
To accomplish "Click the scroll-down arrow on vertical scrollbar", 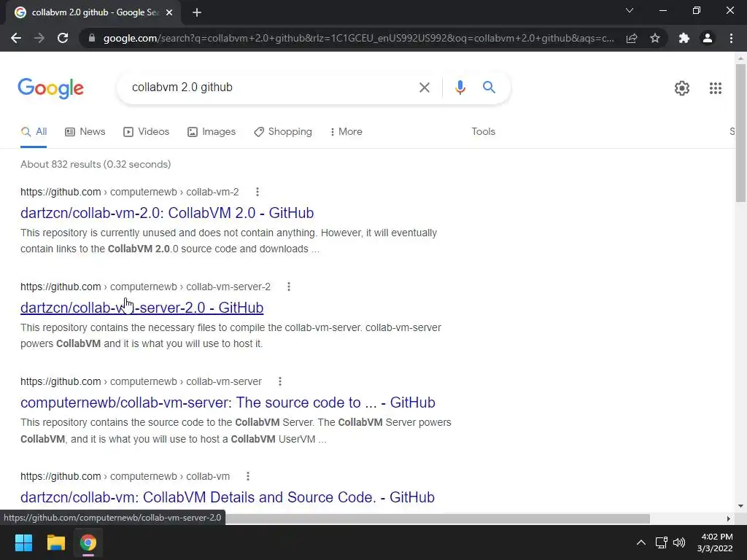I will click(x=740, y=506).
